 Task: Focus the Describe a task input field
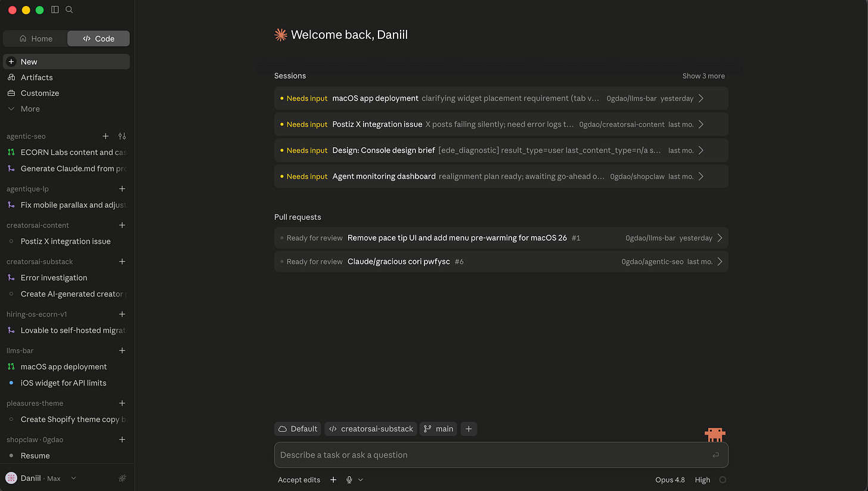click(501, 455)
